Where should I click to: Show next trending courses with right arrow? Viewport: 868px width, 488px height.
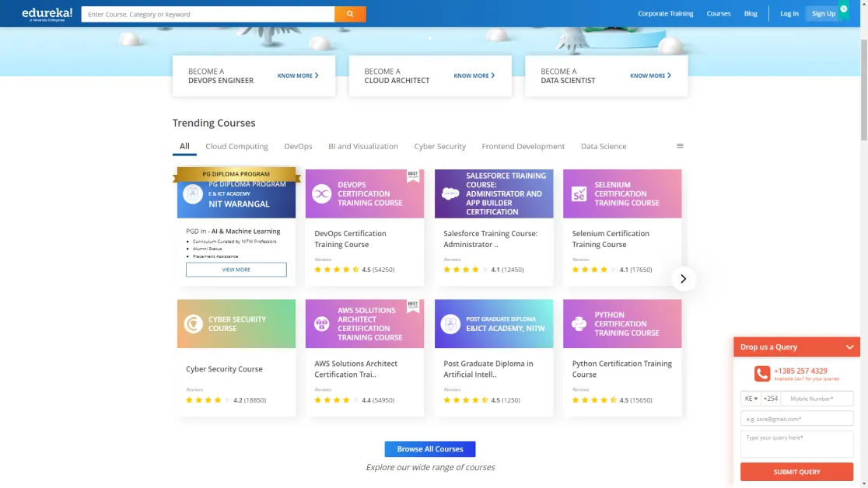pos(683,279)
